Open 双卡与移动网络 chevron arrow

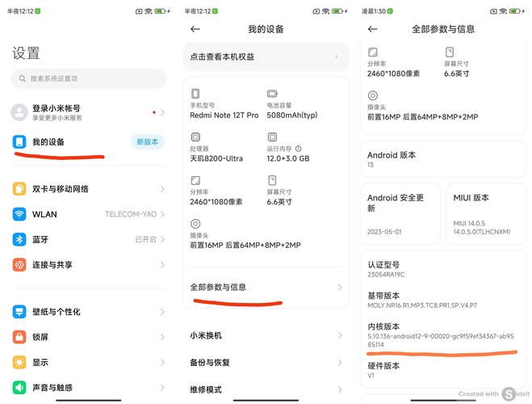(162, 189)
